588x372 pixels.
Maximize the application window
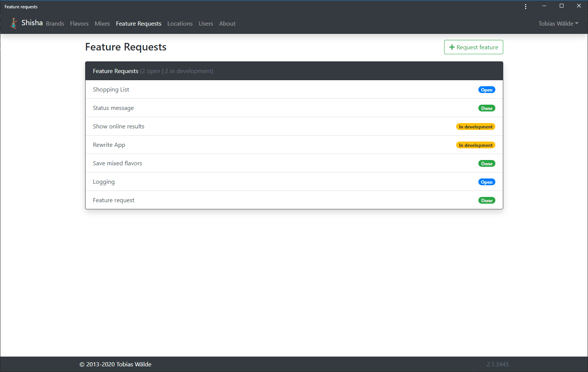point(562,6)
